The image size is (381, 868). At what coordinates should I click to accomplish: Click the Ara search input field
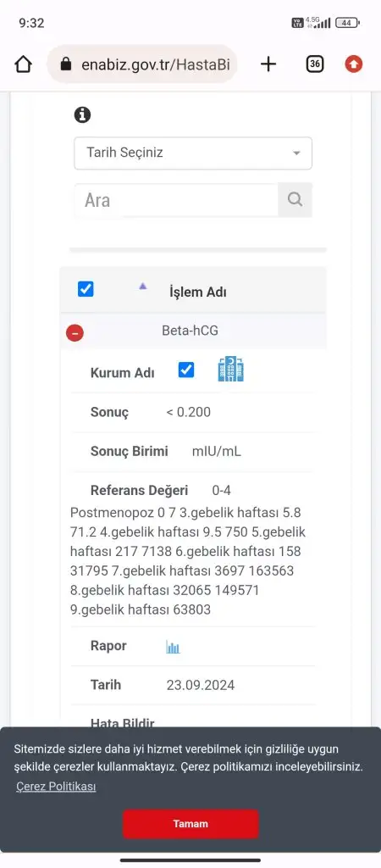tap(176, 200)
